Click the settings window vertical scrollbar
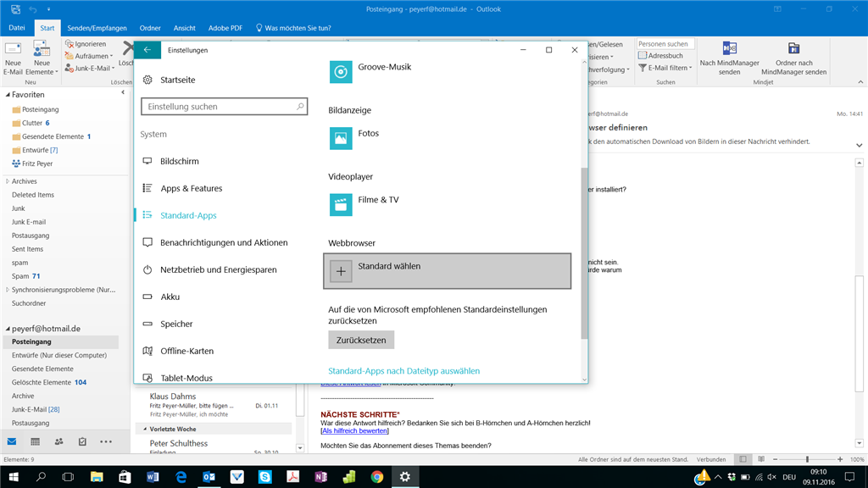This screenshot has height=488, width=868. pos(584,253)
